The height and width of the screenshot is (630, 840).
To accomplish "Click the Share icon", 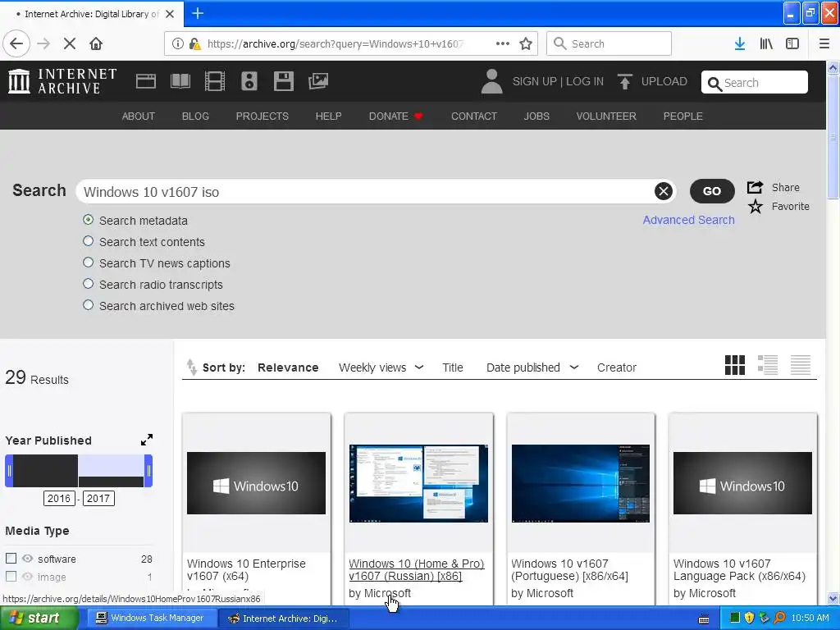I will coord(755,187).
